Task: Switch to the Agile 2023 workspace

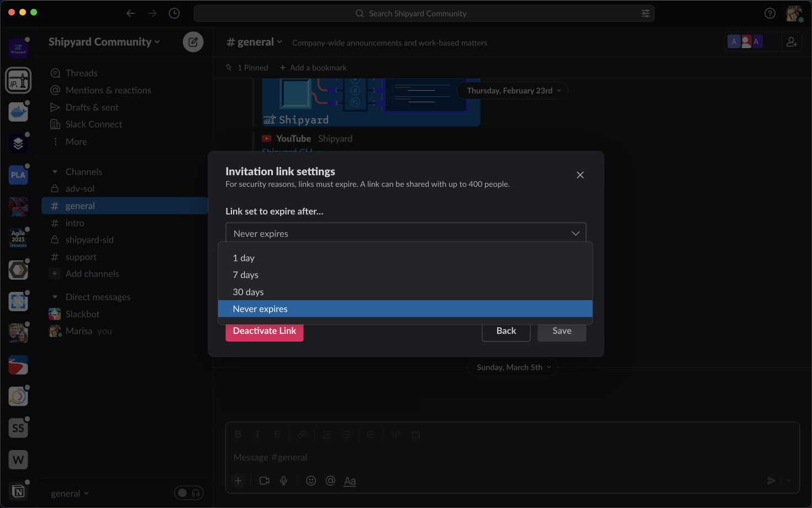Action: point(18,238)
